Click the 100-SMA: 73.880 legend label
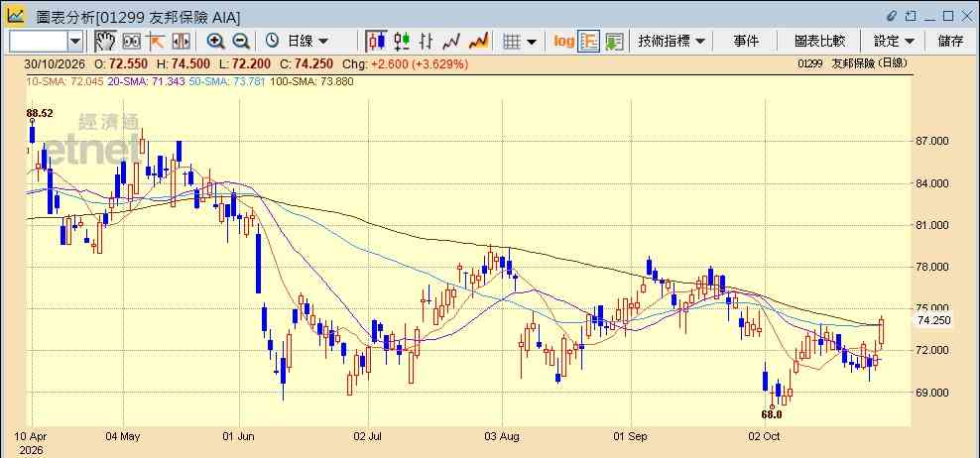 [x=311, y=81]
